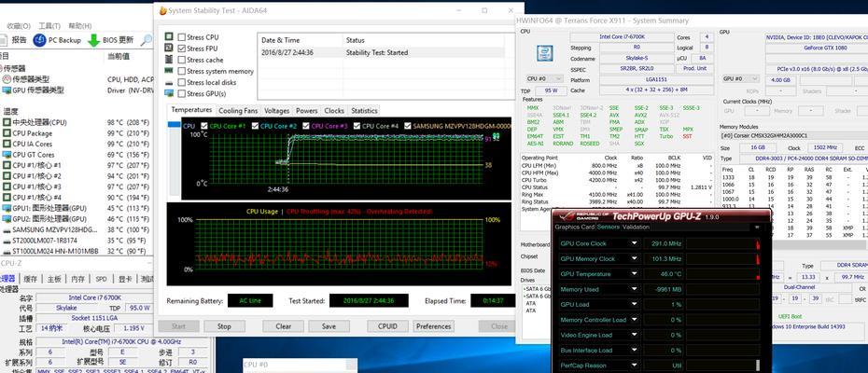
Task: Switch to the Clocks tab in stability test
Action: (334, 111)
